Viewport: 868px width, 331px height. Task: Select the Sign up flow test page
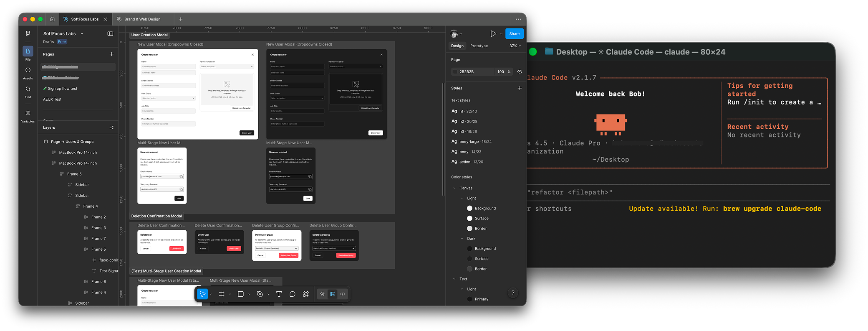pos(62,89)
